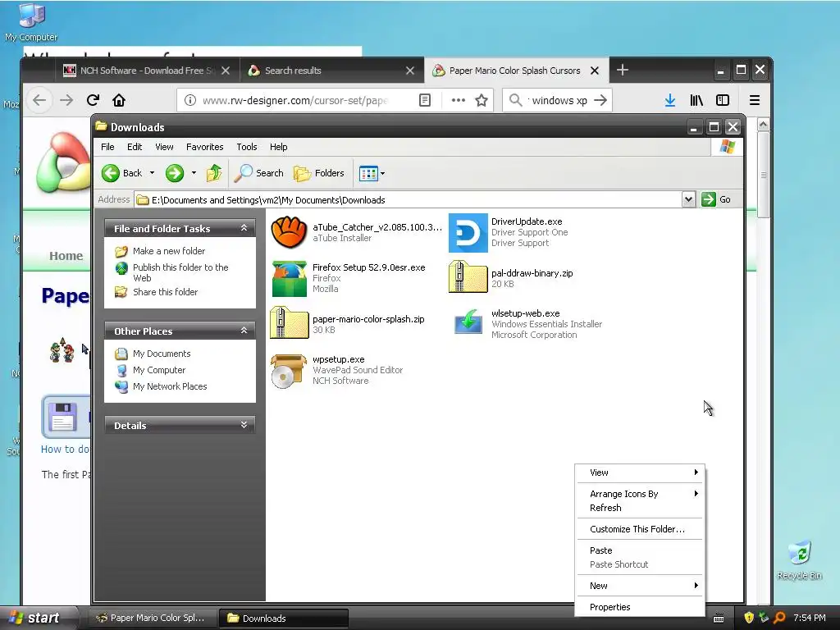Open the File menu in Downloads window
This screenshot has height=630, width=840.
[x=107, y=147]
